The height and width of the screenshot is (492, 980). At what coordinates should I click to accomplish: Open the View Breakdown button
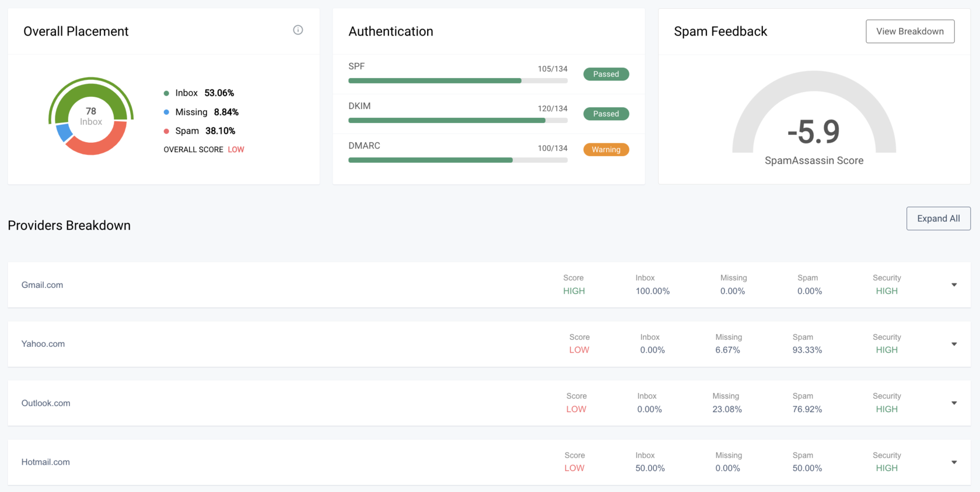pos(909,31)
